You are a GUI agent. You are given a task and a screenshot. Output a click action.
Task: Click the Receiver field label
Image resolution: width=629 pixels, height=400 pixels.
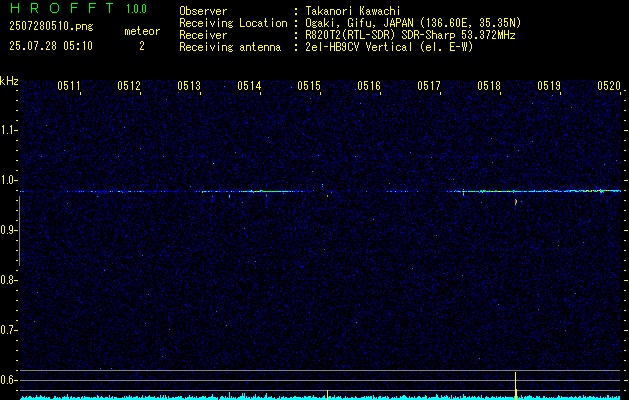click(203, 35)
